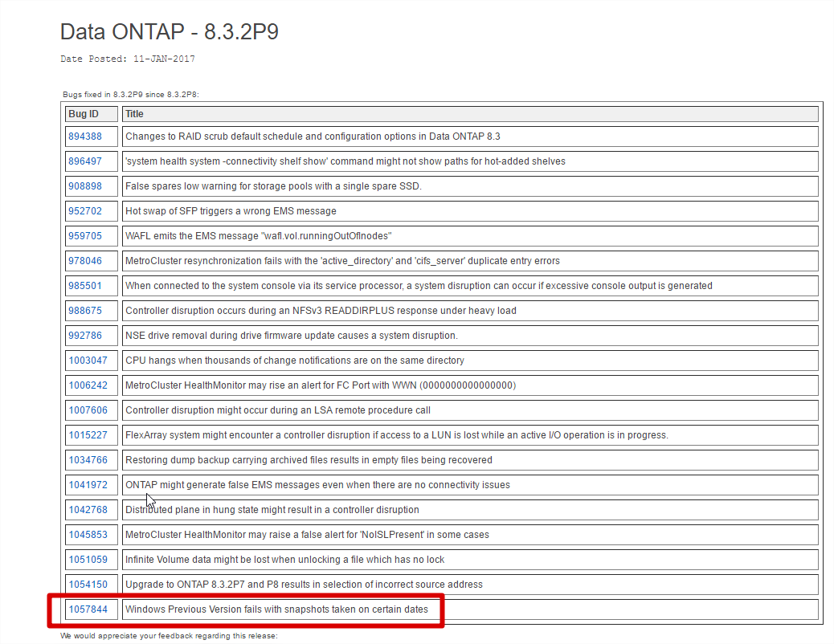Open bug ID 1045853 link

[x=88, y=535]
